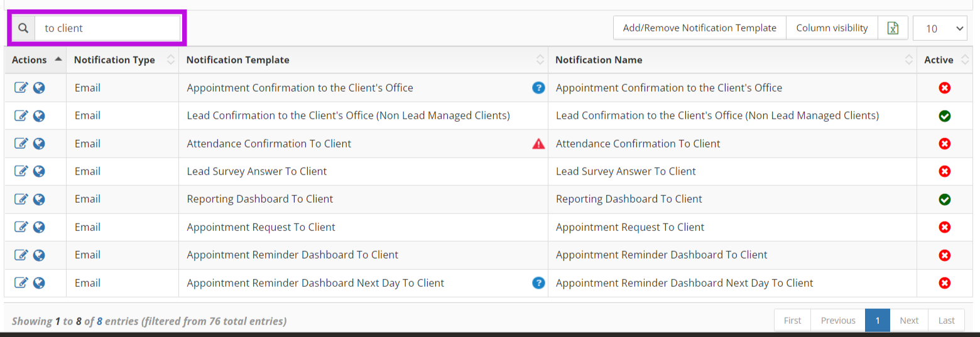Click Add/Remove Notification Template button
The width and height of the screenshot is (980, 337).
[x=699, y=28]
